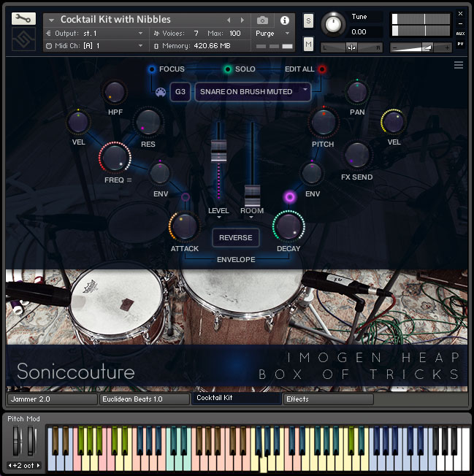The image size is (474, 476).
Task: Click the AUX button
Action: (460, 34)
